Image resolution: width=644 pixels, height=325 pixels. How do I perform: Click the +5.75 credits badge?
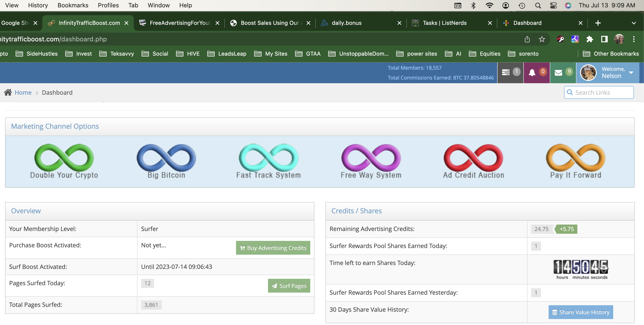click(x=567, y=229)
